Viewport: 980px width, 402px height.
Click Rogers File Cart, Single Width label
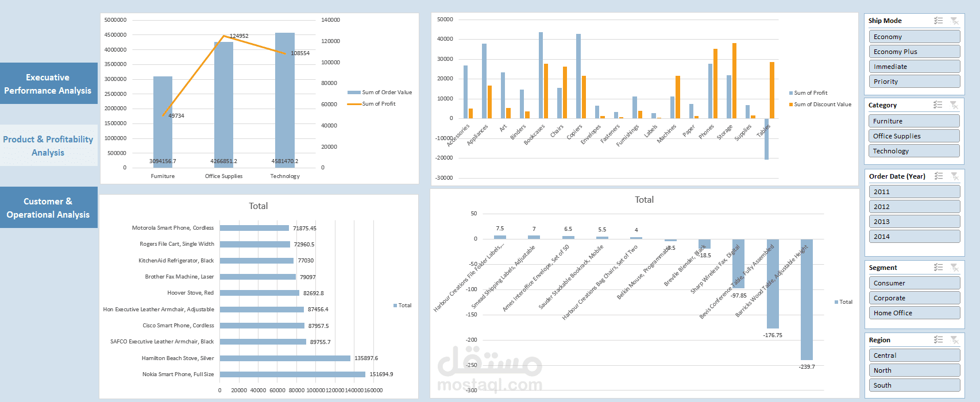tap(177, 244)
